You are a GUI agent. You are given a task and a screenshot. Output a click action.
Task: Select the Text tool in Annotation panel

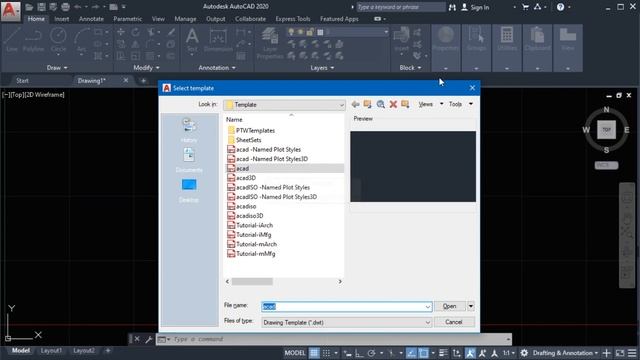(x=192, y=40)
